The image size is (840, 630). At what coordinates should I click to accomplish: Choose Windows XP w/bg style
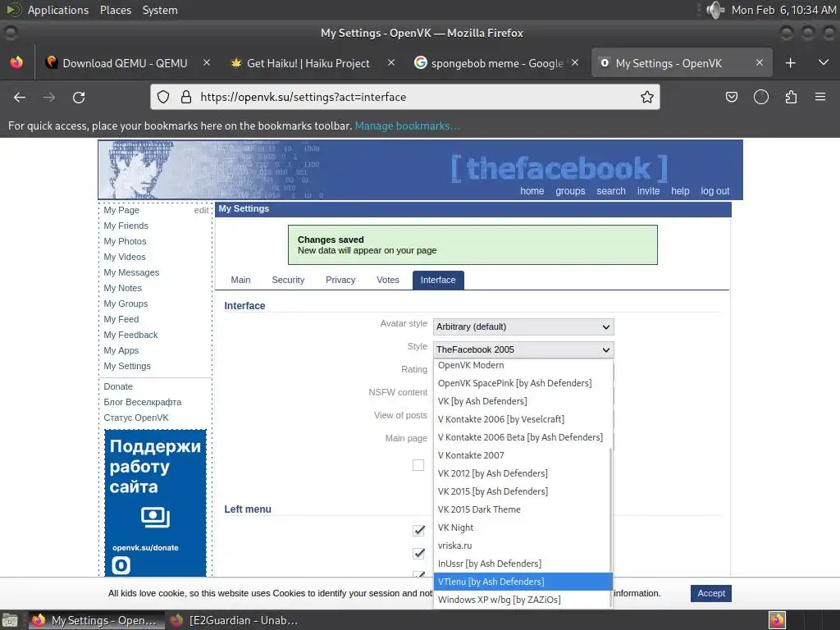(x=521, y=600)
